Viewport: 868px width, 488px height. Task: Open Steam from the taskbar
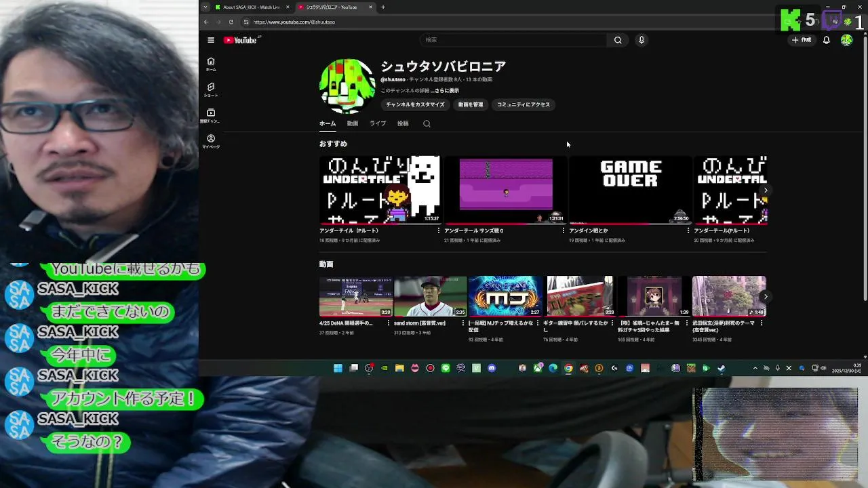721,368
